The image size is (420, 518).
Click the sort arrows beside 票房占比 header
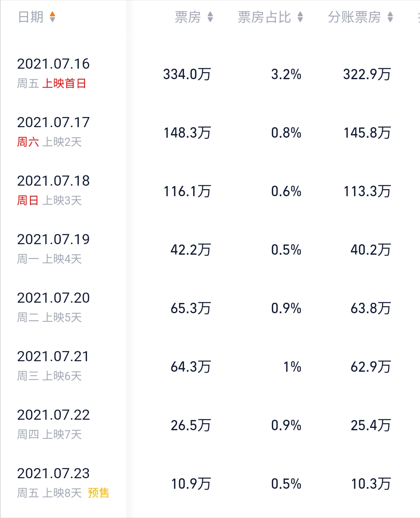coord(300,17)
